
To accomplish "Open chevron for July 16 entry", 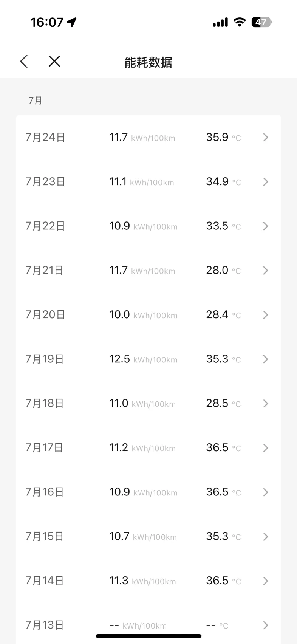I will tap(266, 492).
